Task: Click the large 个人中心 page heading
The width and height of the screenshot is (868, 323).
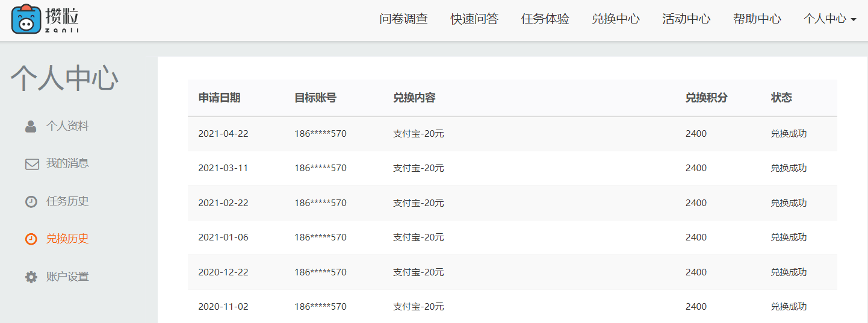Action: (64, 78)
